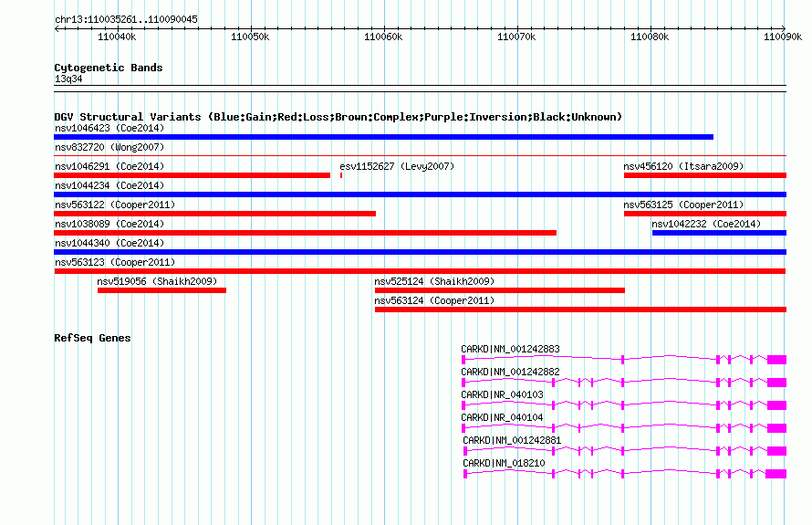Click the 13q34 band label

pos(68,79)
